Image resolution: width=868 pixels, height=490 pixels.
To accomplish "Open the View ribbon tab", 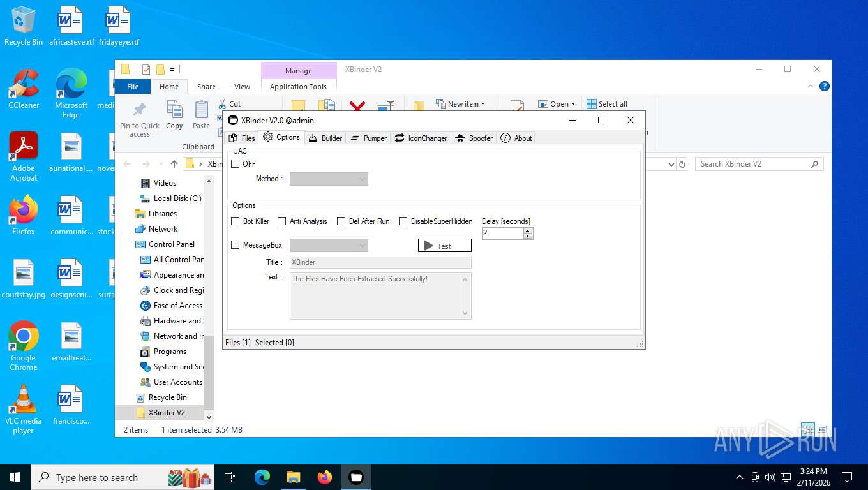I will [242, 87].
